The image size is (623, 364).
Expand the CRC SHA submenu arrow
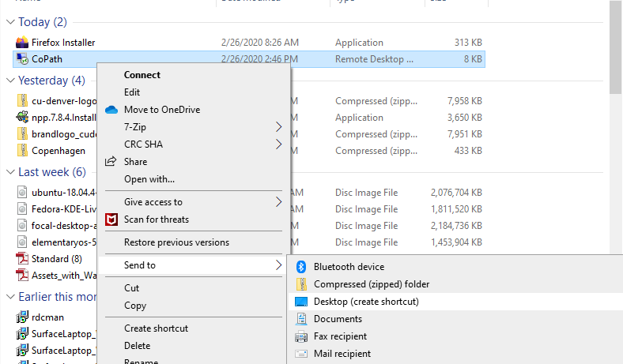click(278, 144)
